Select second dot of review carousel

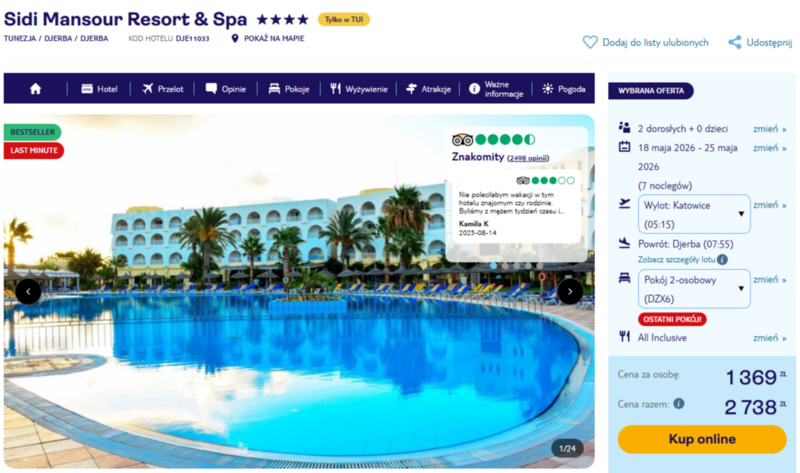point(505,266)
